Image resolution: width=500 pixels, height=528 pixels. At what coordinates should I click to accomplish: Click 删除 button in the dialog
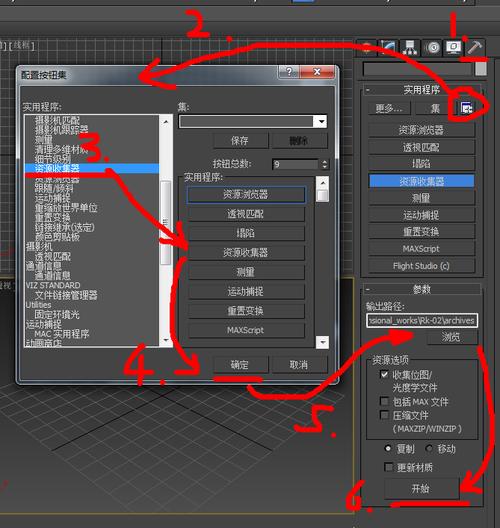(299, 140)
